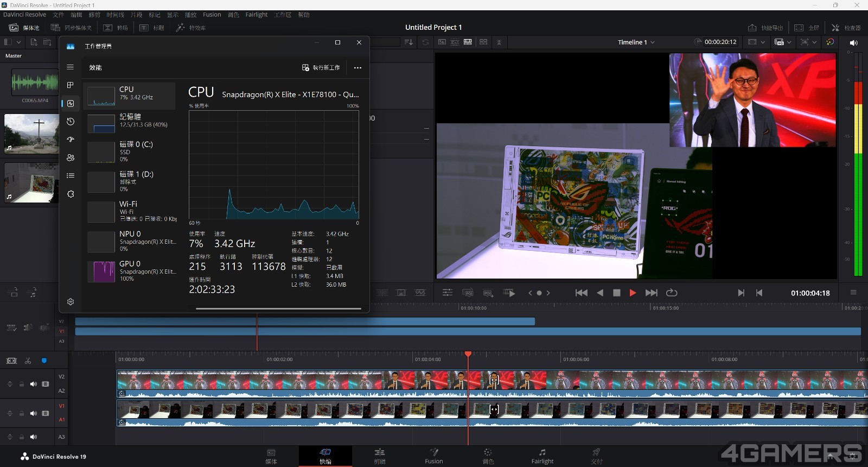The height and width of the screenshot is (467, 868).
Task: Expand the media pool panel layout dropdown arrow
Action: [x=19, y=42]
